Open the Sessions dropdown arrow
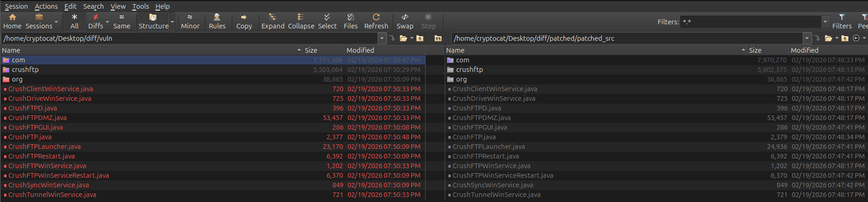 pos(56,22)
